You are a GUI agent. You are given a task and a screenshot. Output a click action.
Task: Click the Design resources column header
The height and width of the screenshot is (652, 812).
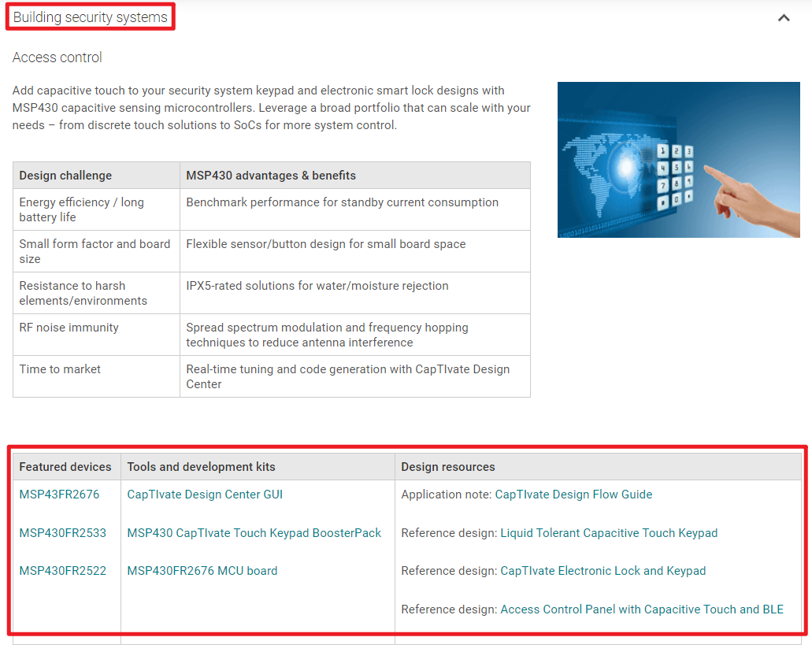coord(447,467)
